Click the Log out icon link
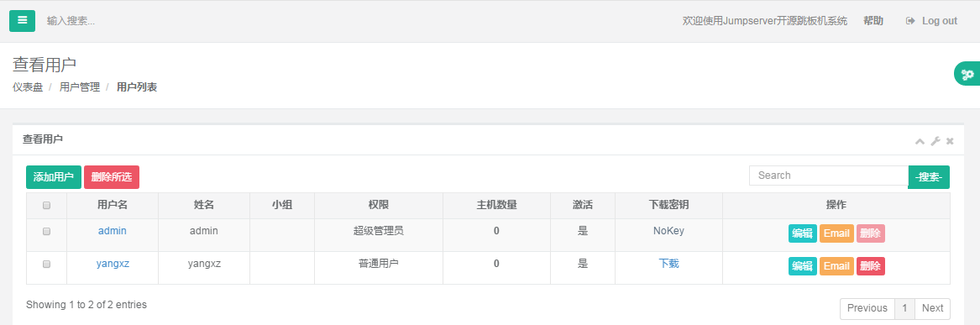The height and width of the screenshot is (325, 980). point(931,21)
